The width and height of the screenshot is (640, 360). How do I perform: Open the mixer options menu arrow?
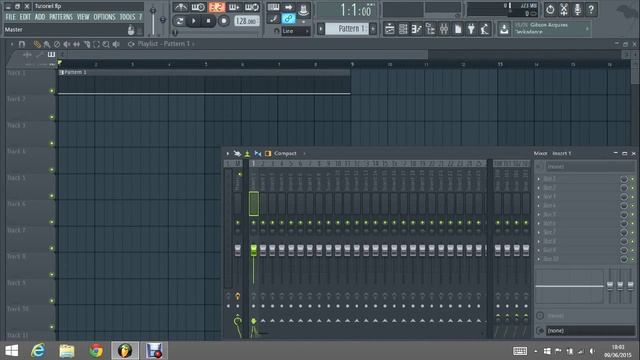click(x=228, y=153)
